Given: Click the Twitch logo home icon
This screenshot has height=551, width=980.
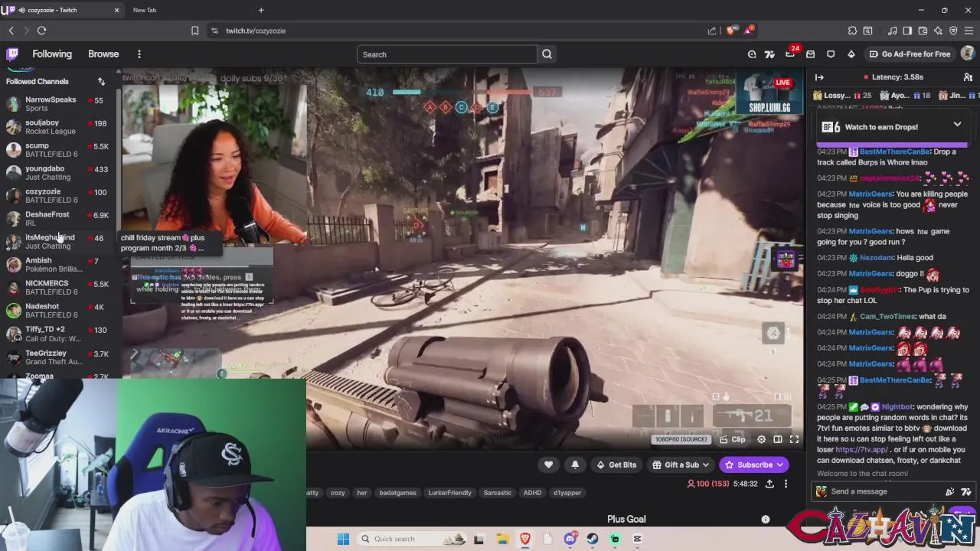Looking at the screenshot, I should coord(12,54).
